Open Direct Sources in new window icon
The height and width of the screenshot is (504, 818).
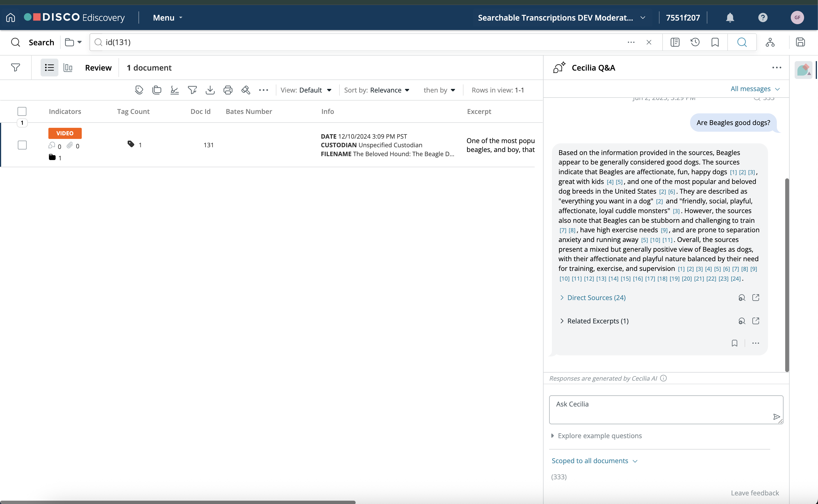click(756, 298)
